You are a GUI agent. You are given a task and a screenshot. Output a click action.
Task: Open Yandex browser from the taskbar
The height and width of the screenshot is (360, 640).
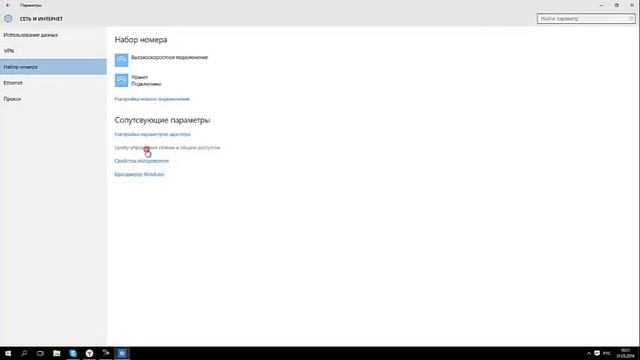pyautogui.click(x=89, y=353)
